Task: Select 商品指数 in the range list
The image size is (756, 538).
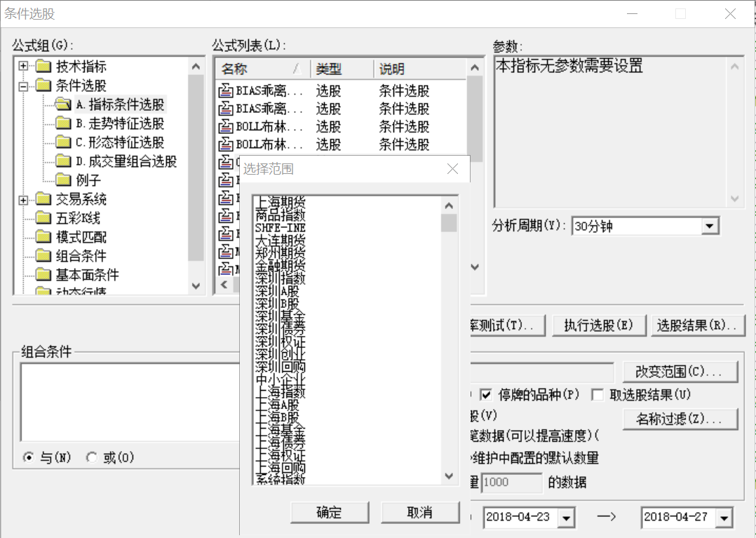Action: pos(280,215)
